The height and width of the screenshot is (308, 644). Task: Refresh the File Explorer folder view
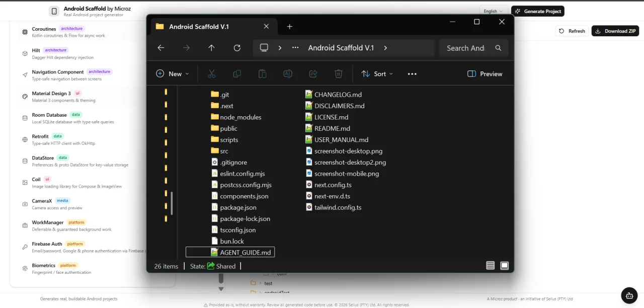click(x=237, y=48)
